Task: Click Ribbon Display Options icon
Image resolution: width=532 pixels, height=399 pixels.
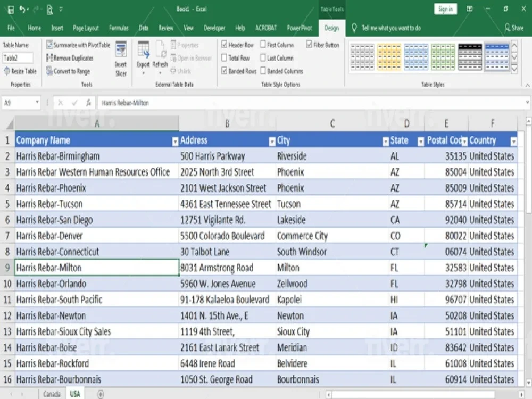Action: point(470,9)
